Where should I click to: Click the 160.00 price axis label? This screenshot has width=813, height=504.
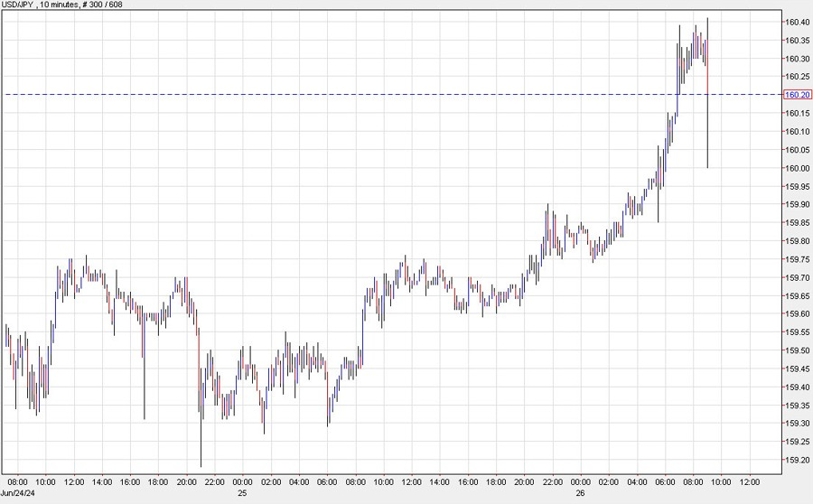(x=798, y=168)
